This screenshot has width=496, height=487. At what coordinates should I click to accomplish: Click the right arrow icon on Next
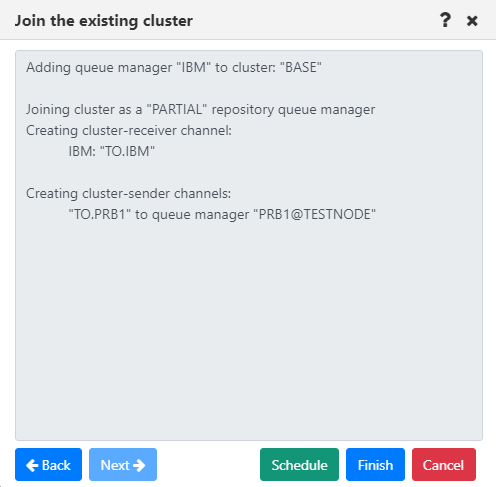tap(139, 465)
